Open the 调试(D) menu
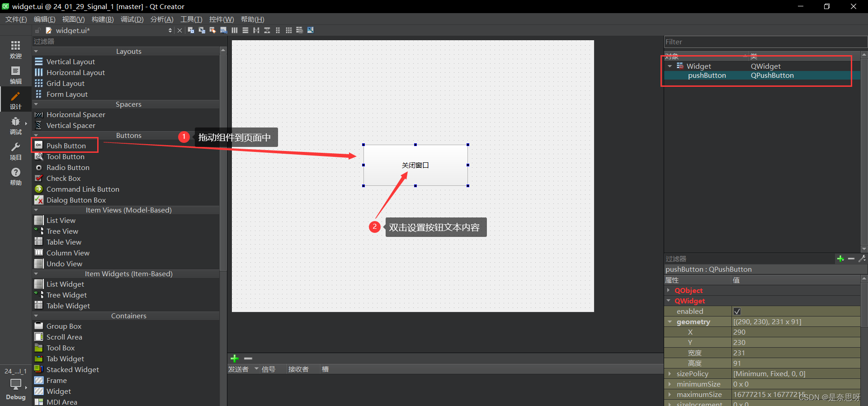The image size is (868, 406). [x=132, y=19]
